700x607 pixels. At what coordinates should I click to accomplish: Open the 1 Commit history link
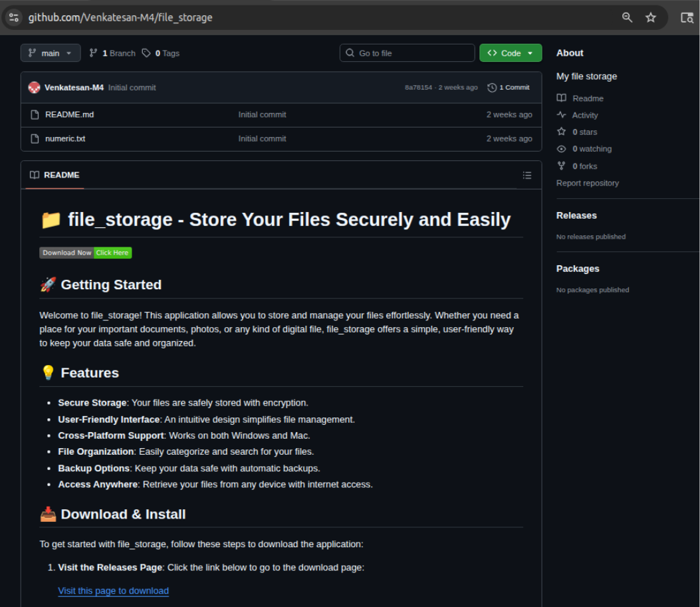[509, 88]
